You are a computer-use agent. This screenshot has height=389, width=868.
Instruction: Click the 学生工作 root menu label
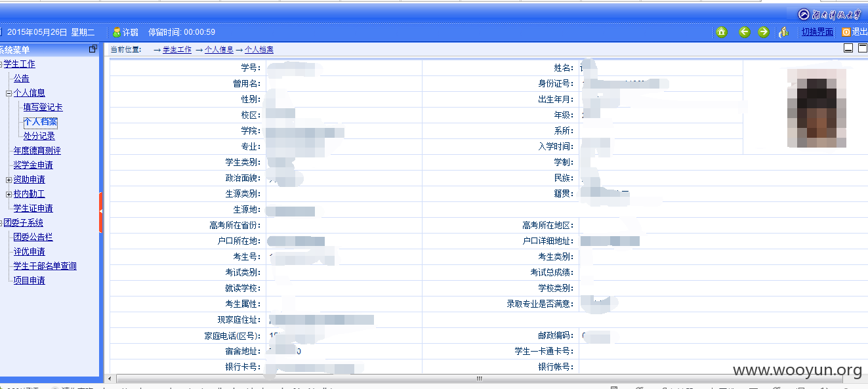pyautogui.click(x=20, y=64)
